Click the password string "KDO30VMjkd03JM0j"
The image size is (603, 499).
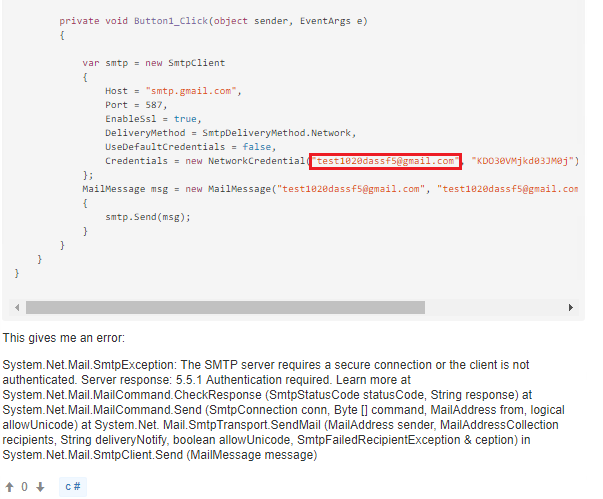click(x=525, y=161)
